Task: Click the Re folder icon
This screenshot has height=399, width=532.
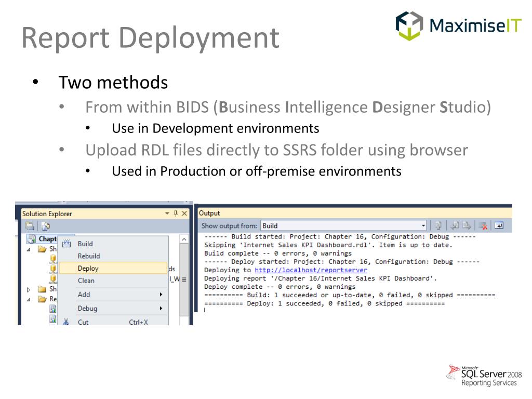Action: pyautogui.click(x=43, y=299)
